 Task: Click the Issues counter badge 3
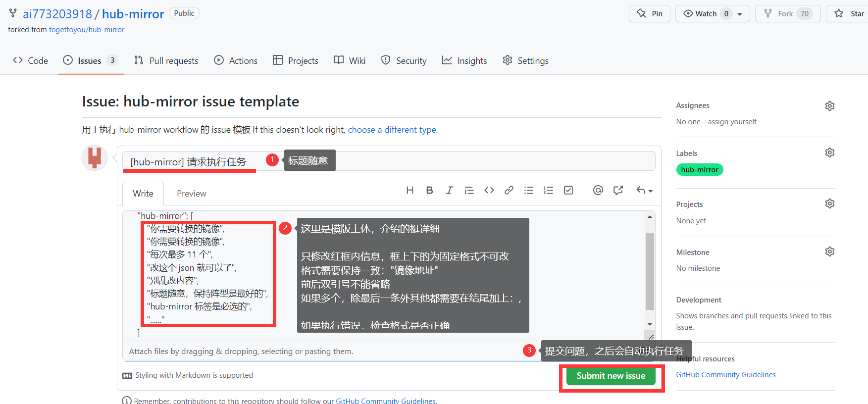[x=112, y=60]
